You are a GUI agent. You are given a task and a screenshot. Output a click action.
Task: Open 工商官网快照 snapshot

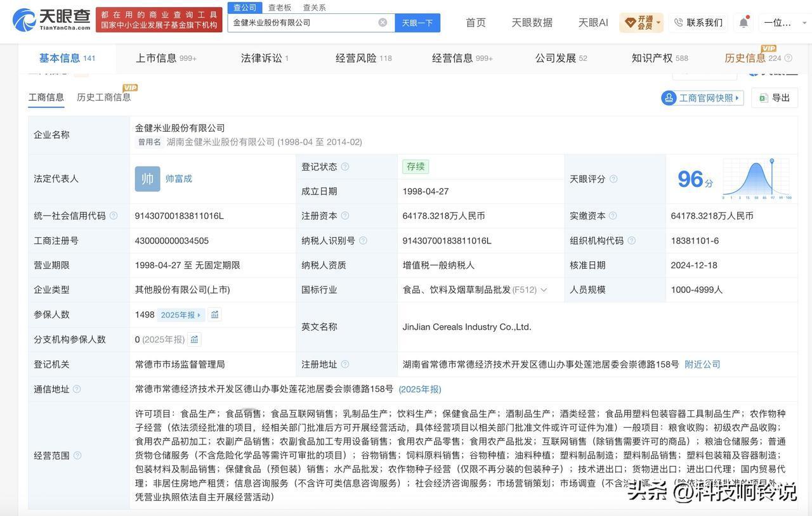coord(702,98)
